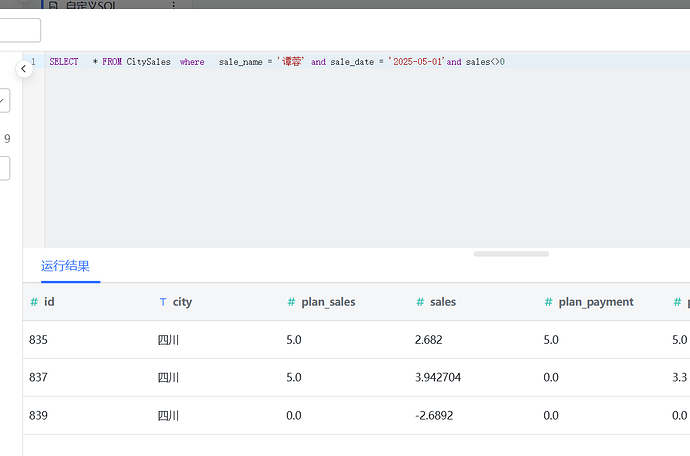Collapse the left panel with the chevron button
The image size is (690, 456).
(x=24, y=69)
